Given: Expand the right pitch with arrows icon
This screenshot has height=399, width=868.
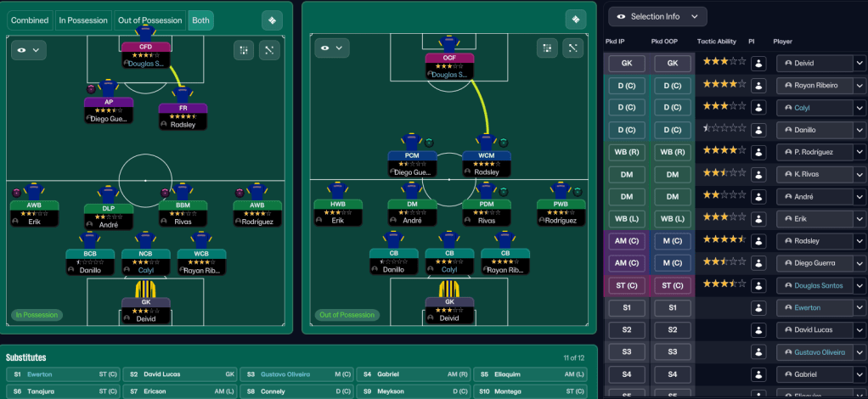Looking at the screenshot, I should [573, 48].
